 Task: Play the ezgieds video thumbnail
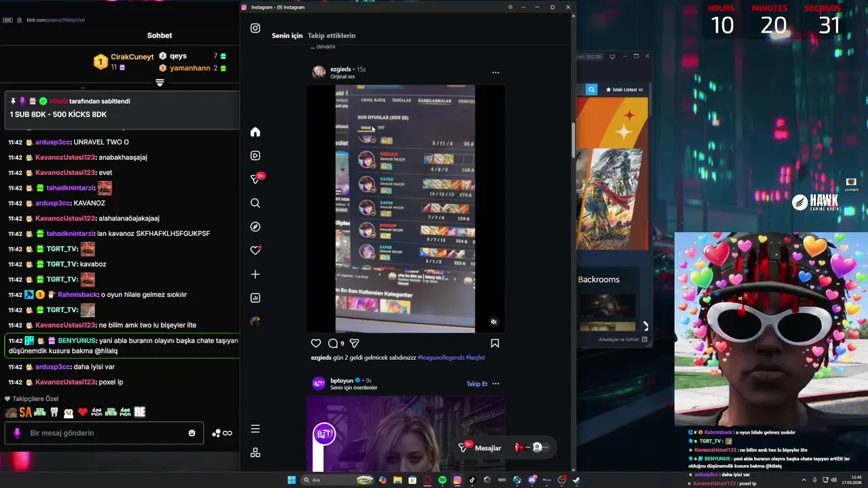[x=406, y=209]
